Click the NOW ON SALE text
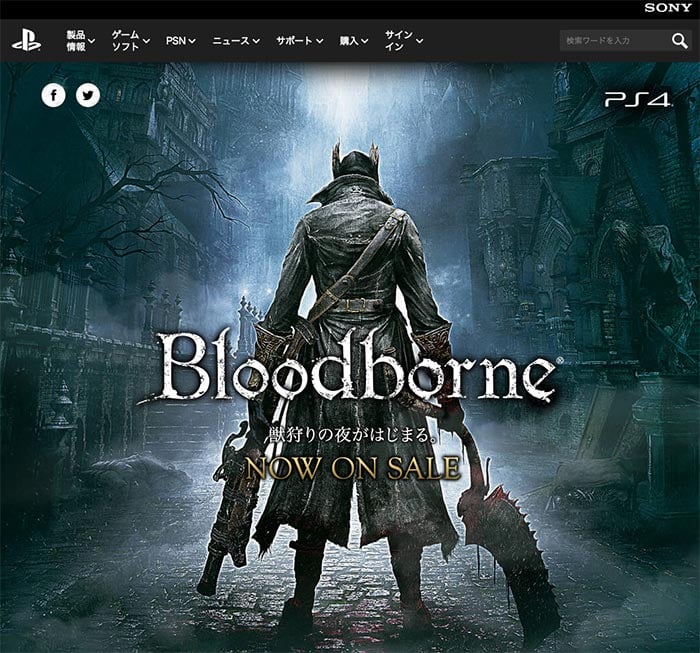700x653 pixels. (x=352, y=468)
